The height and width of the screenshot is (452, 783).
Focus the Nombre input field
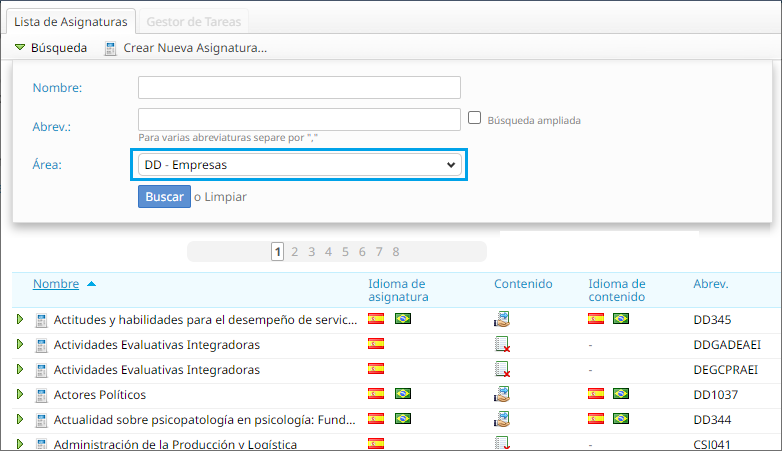tap(299, 87)
